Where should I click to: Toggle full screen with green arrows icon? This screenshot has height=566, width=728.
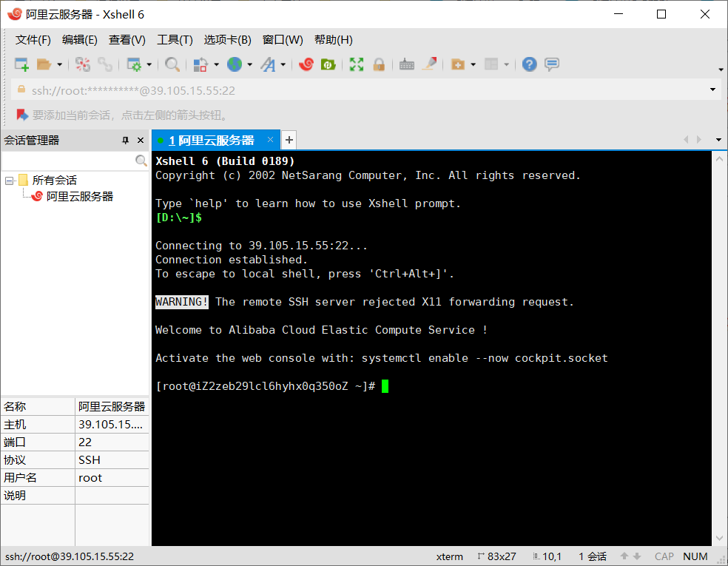(357, 64)
